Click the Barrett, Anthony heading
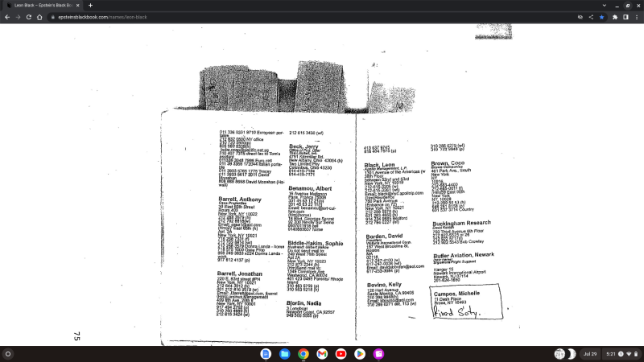644x362 pixels. pos(240,199)
